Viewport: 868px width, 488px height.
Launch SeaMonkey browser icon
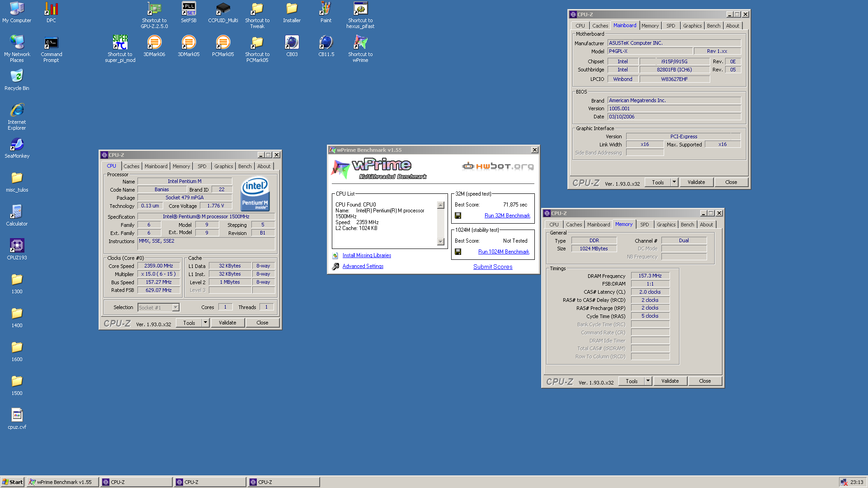click(x=17, y=148)
